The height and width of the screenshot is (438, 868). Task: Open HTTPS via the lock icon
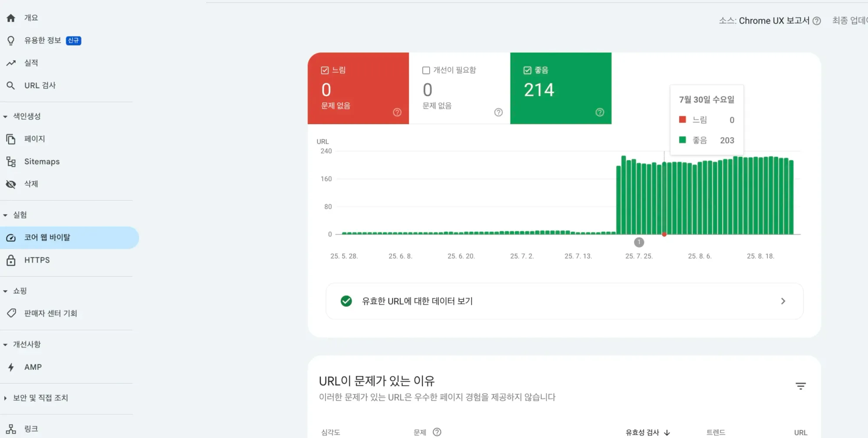[10, 260]
